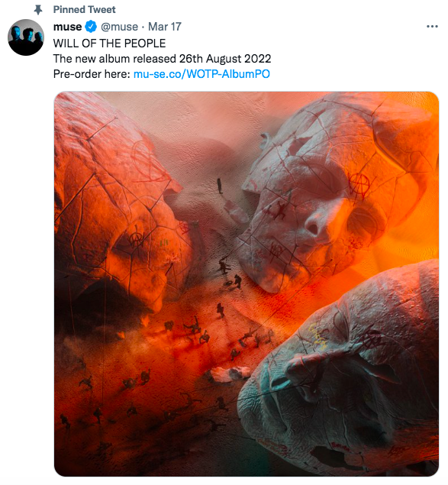The height and width of the screenshot is (485, 448).
Task: Open the muse profile avatar picture
Action: click(26, 37)
